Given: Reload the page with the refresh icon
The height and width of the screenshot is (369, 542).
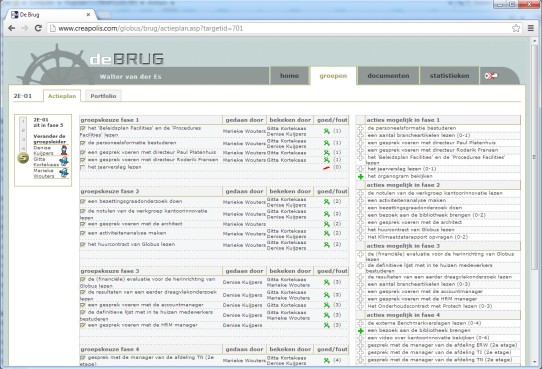Looking at the screenshot, I should [38, 28].
